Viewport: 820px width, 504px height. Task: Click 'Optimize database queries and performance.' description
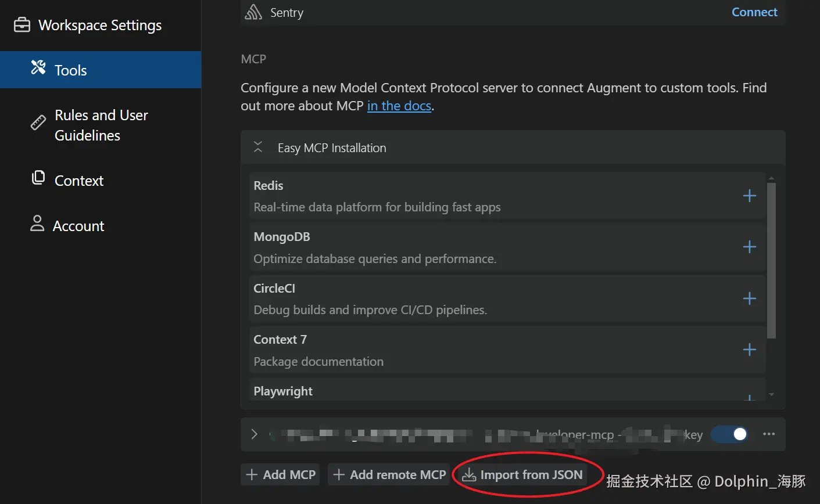pos(375,259)
